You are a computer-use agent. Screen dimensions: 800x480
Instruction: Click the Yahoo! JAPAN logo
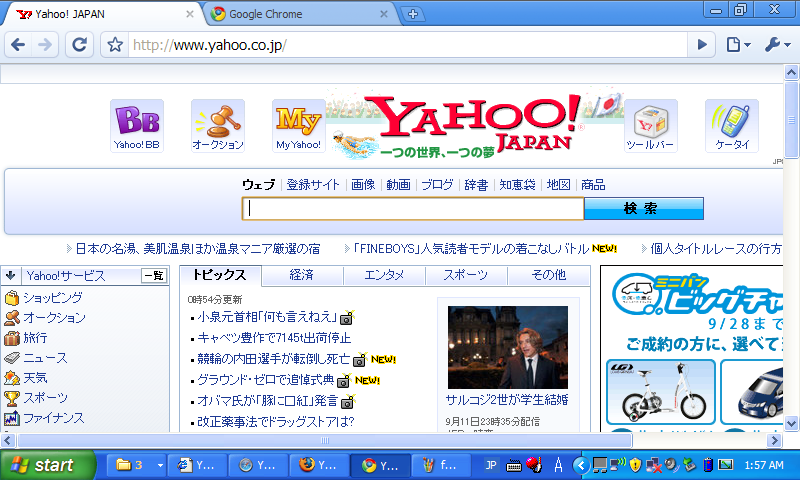coord(474,122)
